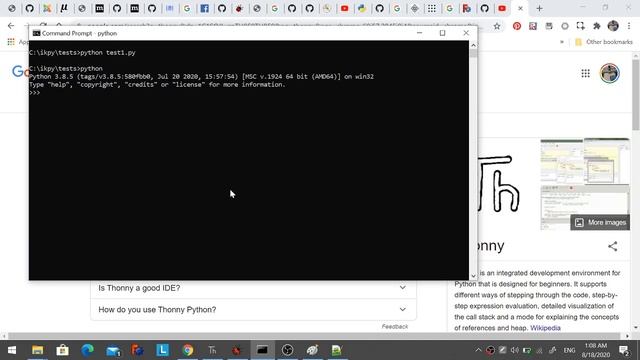Switch to the ladybug icon browser tab
The height and width of the screenshot is (360, 640).
coord(239,8)
